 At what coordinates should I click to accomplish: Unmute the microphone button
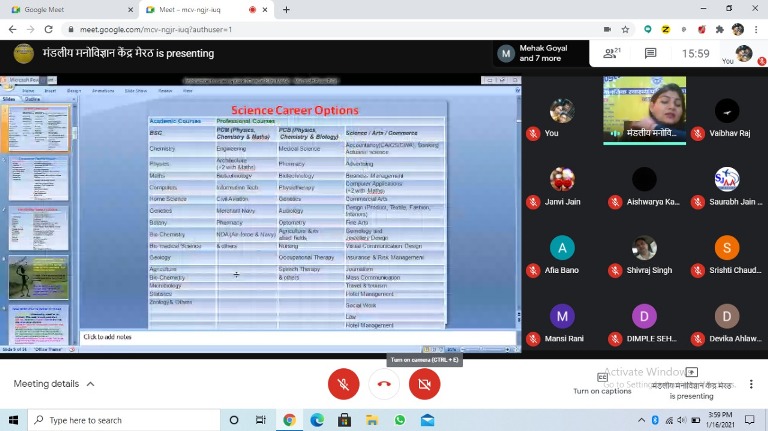(343, 384)
